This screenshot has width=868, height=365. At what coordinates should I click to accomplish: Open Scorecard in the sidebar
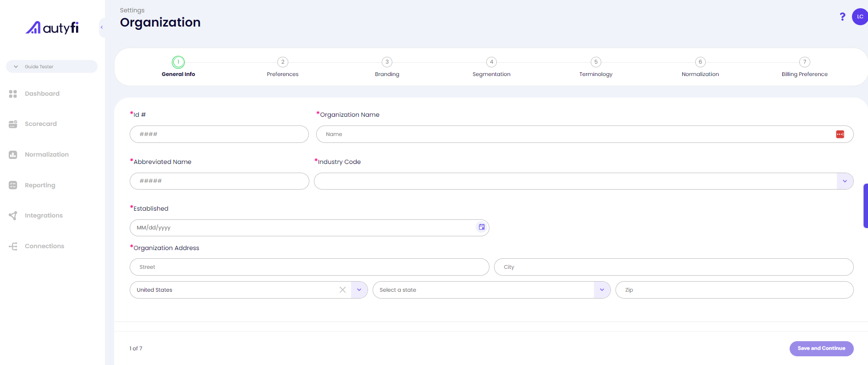[x=41, y=124]
